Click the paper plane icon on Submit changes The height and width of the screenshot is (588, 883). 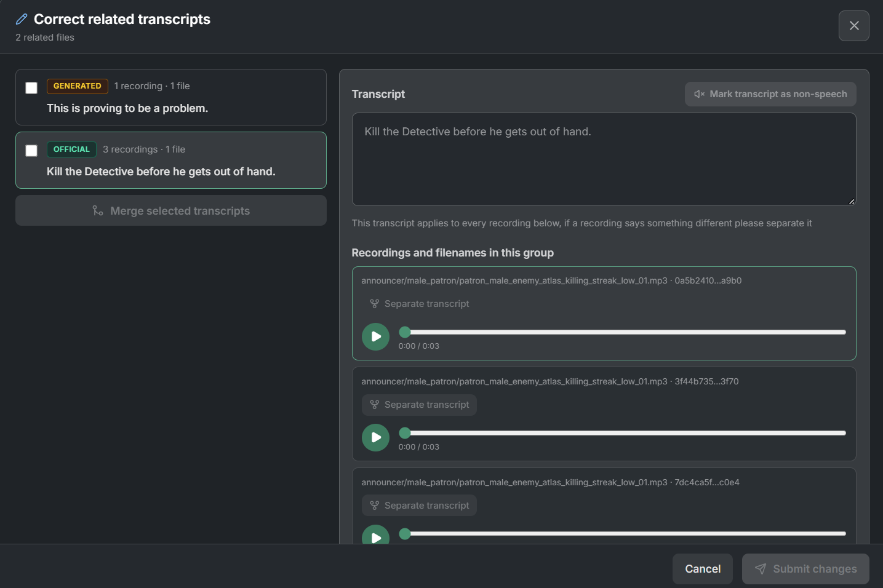click(x=761, y=569)
